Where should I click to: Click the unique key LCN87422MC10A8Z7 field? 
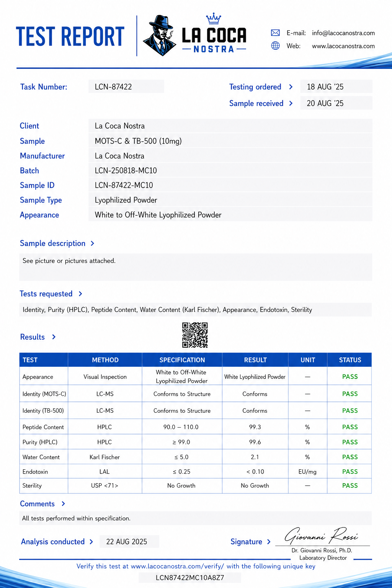[x=190, y=578]
